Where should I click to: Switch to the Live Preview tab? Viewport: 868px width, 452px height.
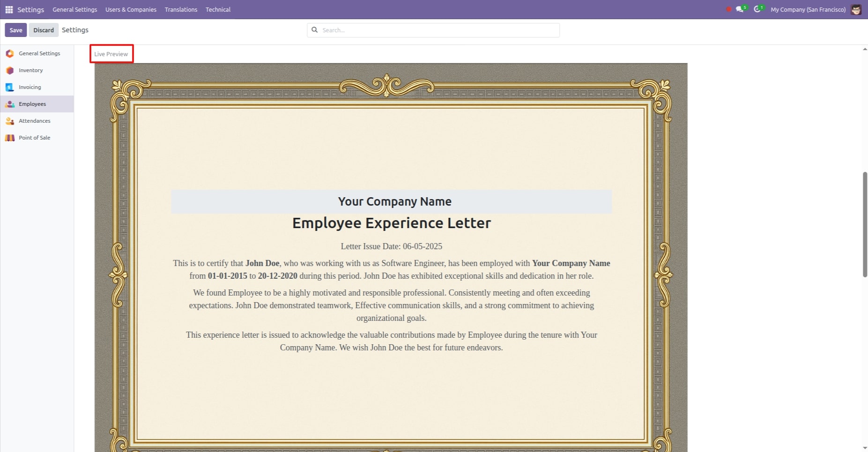(x=111, y=53)
